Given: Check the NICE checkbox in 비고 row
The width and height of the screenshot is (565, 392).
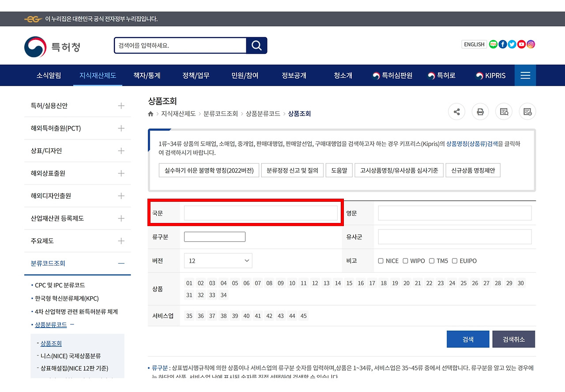Looking at the screenshot, I should pos(380,260).
